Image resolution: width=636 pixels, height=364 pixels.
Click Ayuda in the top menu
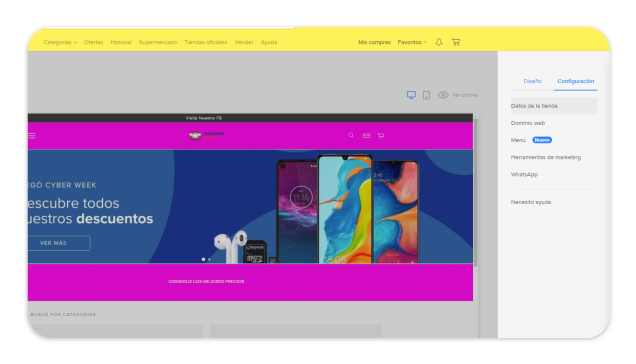[269, 42]
